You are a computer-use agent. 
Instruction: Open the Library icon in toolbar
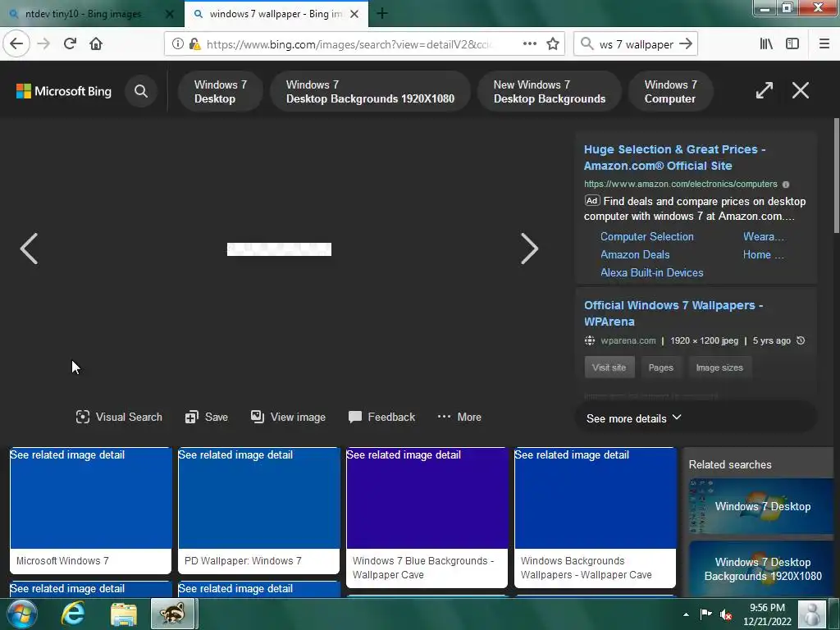click(766, 44)
